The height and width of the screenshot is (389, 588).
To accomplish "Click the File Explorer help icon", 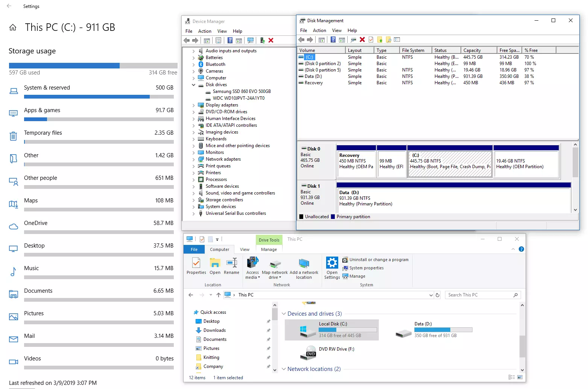I will (521, 249).
